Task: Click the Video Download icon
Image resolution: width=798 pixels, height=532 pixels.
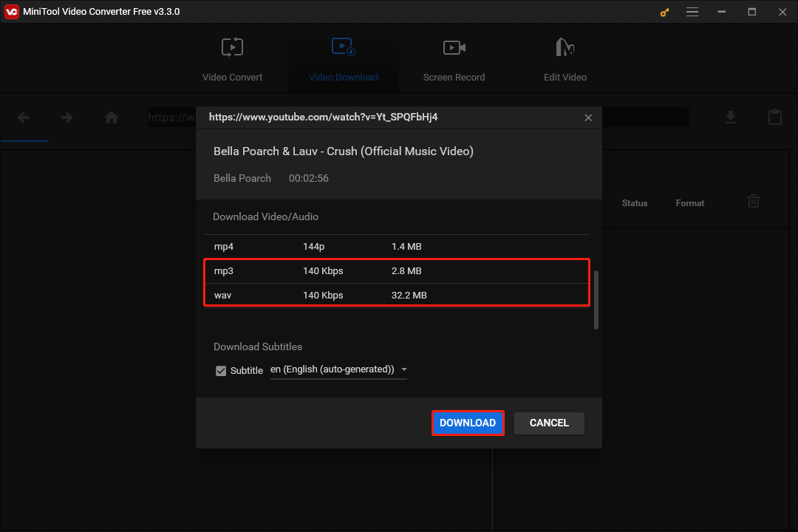Action: (x=344, y=47)
